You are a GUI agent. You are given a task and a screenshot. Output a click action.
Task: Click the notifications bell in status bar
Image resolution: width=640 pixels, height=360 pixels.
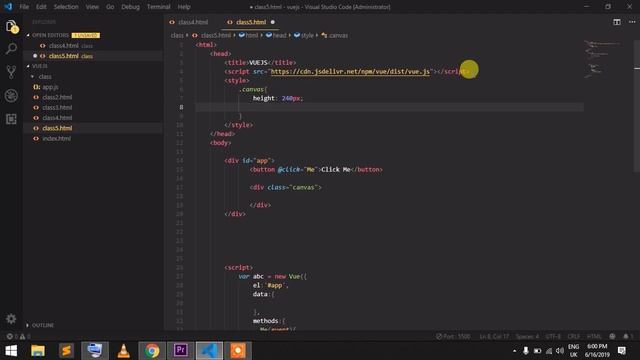click(627, 336)
